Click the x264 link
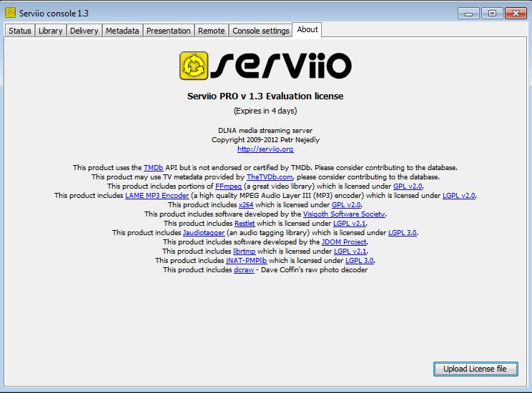532x393 pixels. 246,205
